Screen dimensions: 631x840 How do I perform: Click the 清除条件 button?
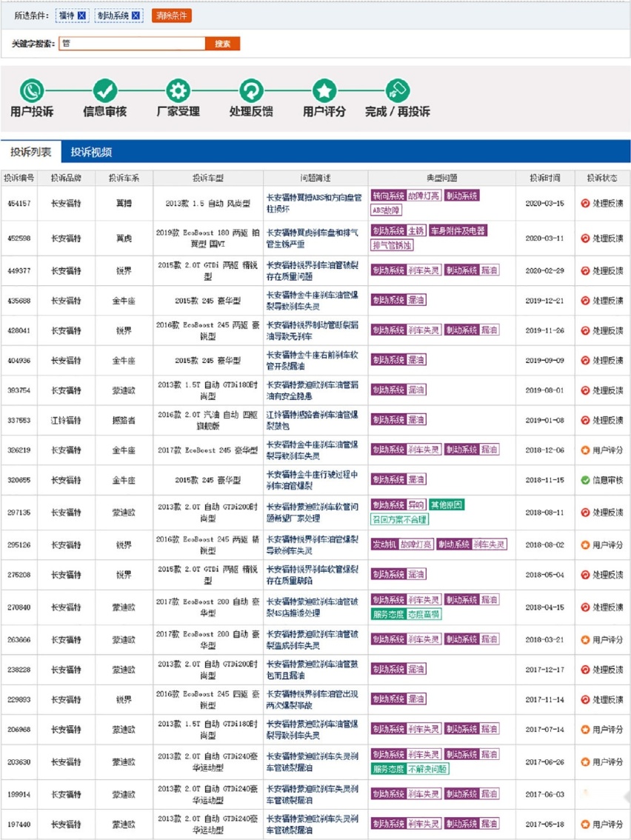coord(171,16)
